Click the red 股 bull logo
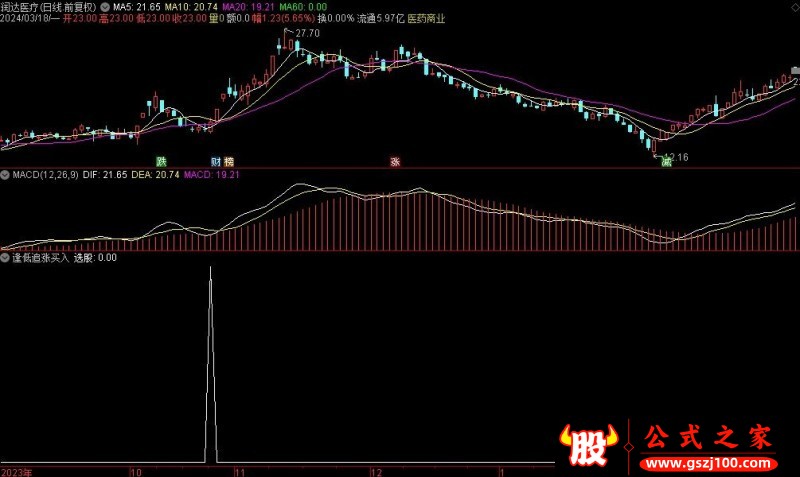Screen dimensions: 800x477 click(588, 444)
